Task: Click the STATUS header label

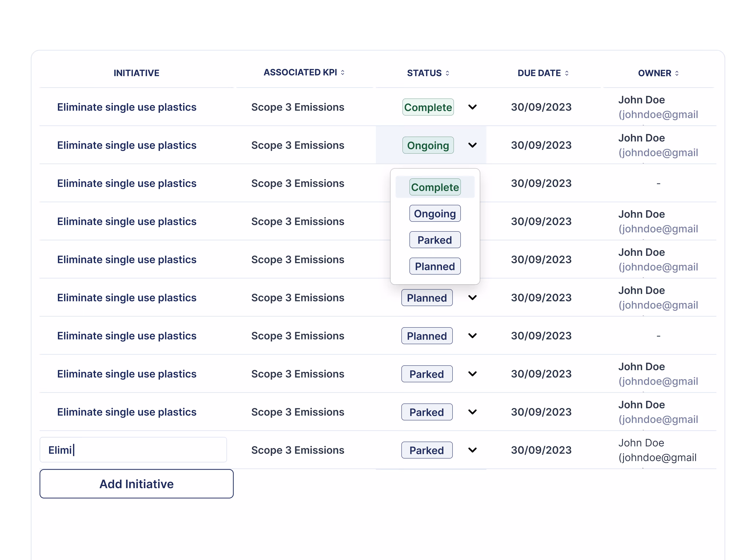Action: pyautogui.click(x=424, y=73)
